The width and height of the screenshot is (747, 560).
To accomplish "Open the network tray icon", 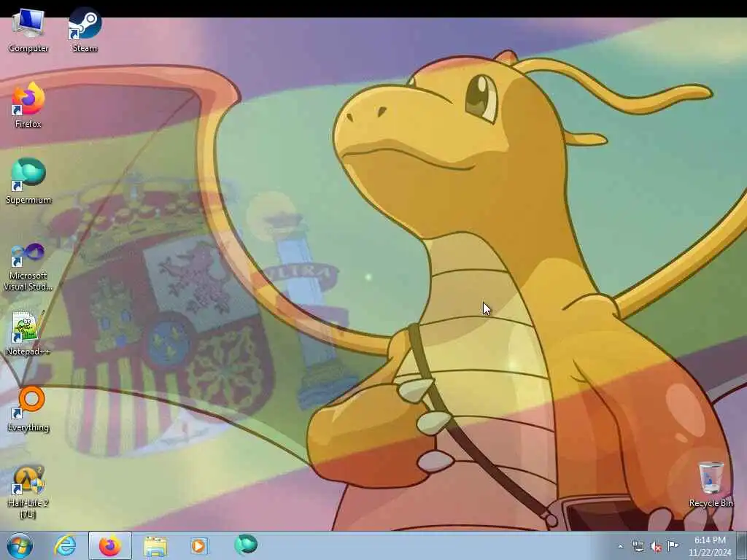I will [638, 547].
